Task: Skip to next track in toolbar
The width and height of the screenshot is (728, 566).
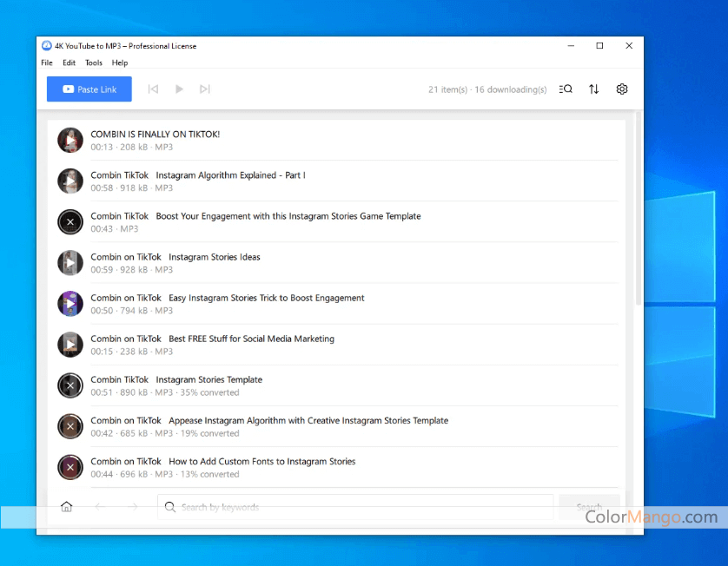Action: coord(205,89)
